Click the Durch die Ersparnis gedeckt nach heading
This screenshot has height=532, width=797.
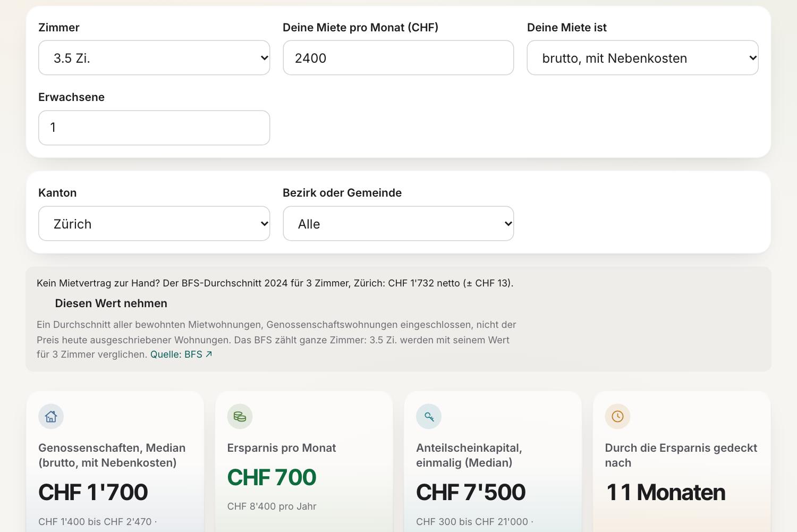(x=681, y=455)
